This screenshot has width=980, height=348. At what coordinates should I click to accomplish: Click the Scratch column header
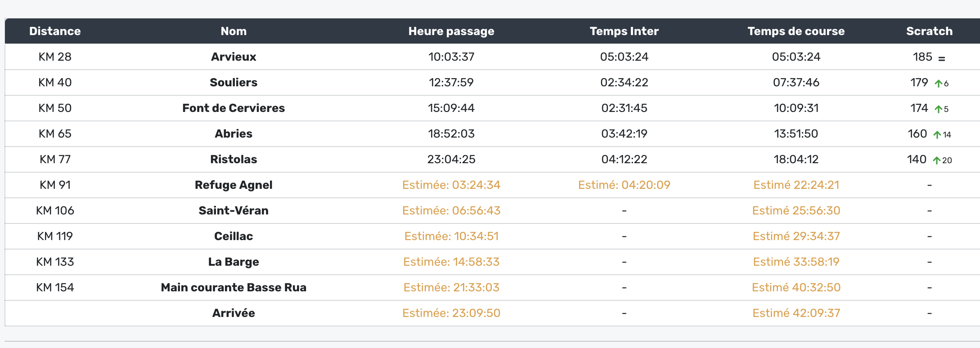coord(929,31)
